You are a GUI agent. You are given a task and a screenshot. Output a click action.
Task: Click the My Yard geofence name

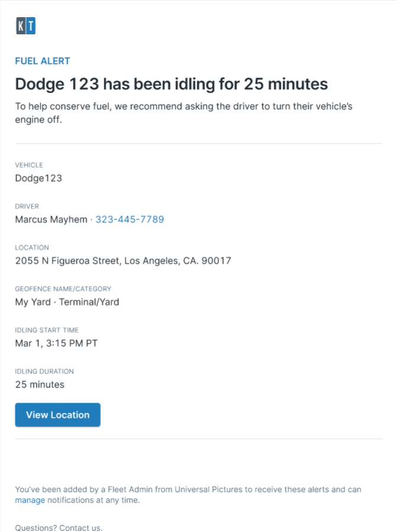[x=33, y=302]
